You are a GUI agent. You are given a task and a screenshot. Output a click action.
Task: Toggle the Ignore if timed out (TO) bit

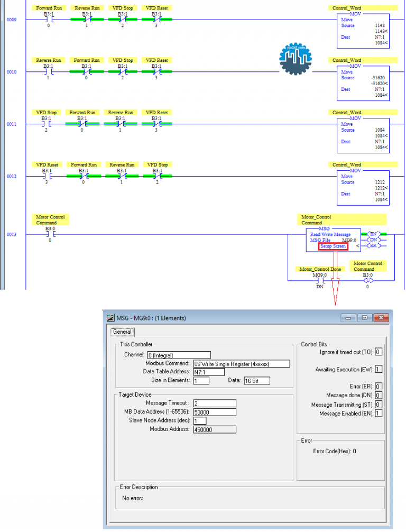379,352
